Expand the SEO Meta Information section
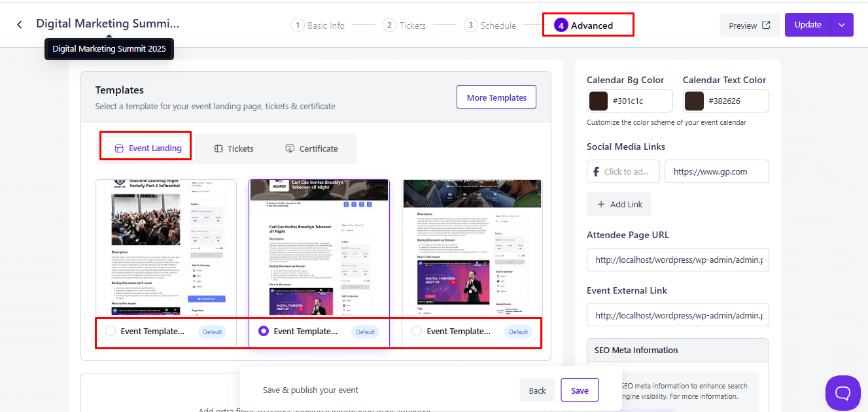Viewport: 868px width, 412px height. pos(677,350)
